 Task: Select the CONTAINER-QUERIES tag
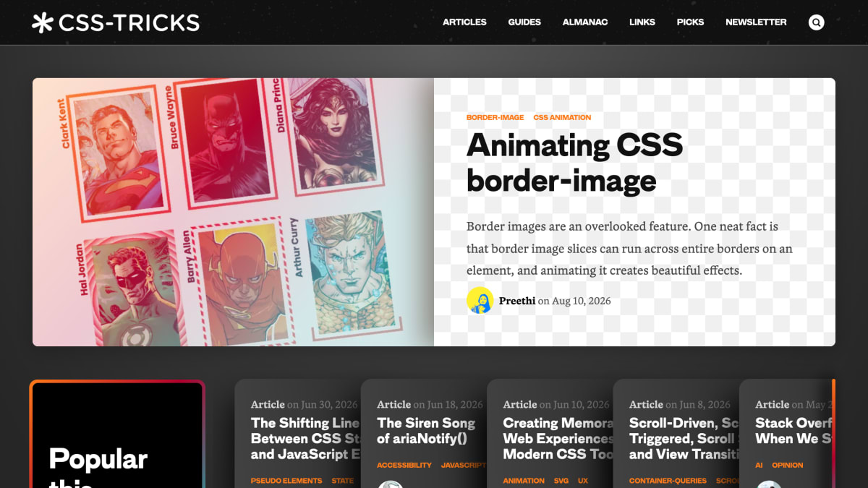[x=668, y=481]
